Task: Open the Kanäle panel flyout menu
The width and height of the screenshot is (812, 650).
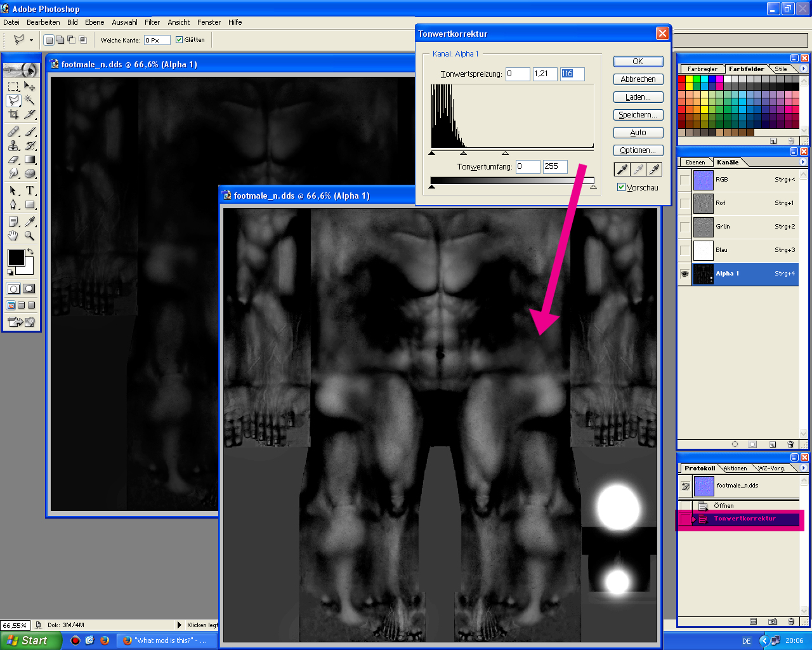Action: point(803,162)
